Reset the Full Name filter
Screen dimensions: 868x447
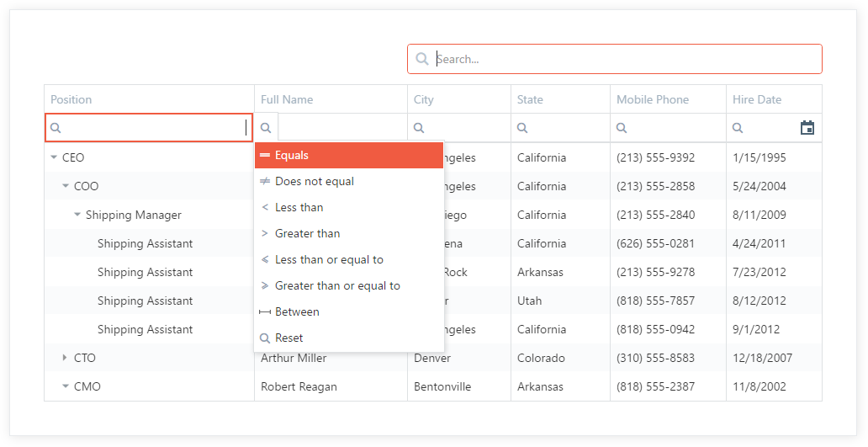click(349, 338)
